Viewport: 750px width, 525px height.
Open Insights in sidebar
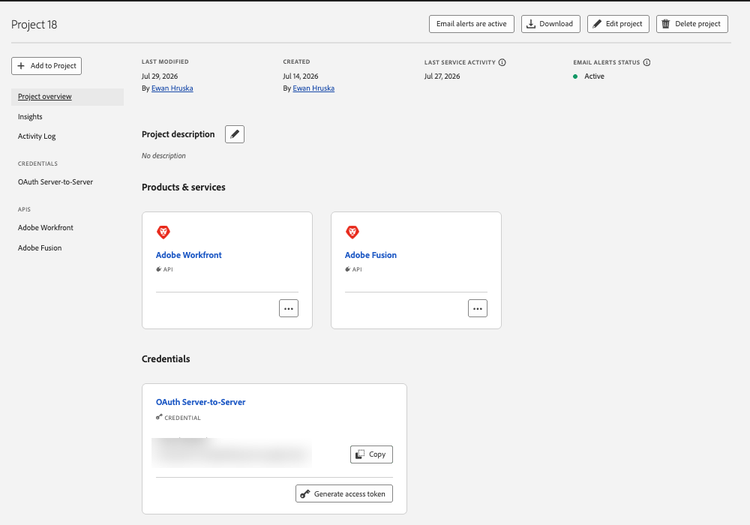pos(30,117)
